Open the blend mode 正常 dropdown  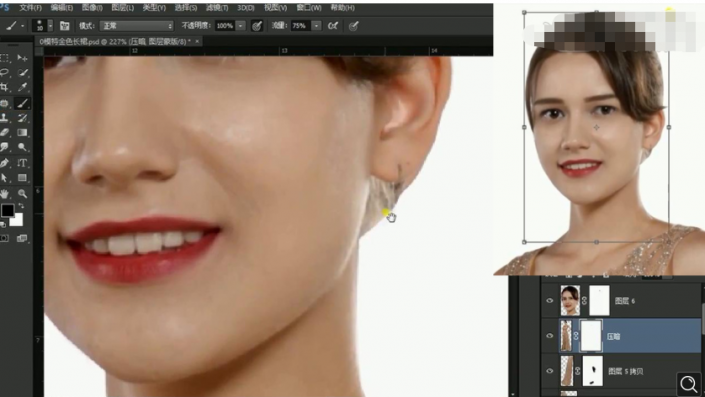pos(137,26)
